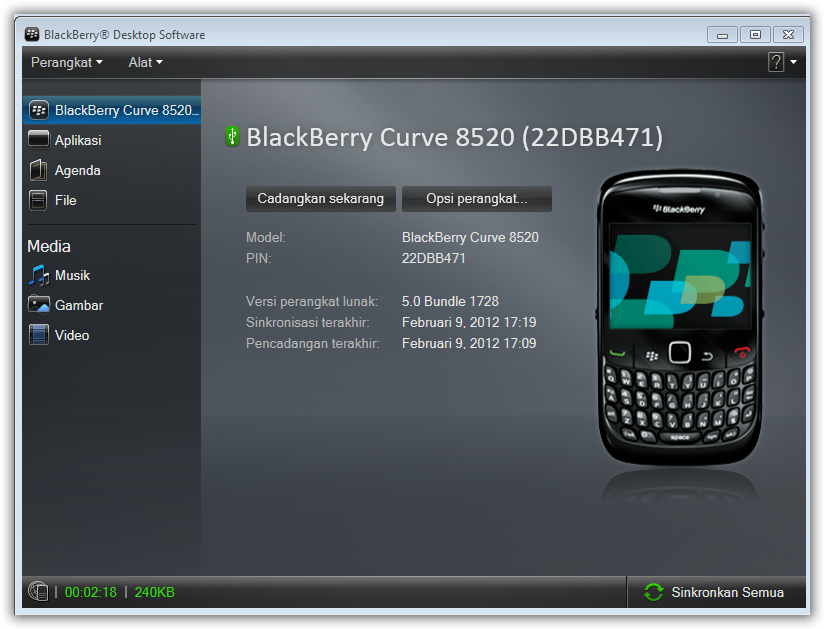
Task: Open the Alat menu
Action: click(146, 63)
